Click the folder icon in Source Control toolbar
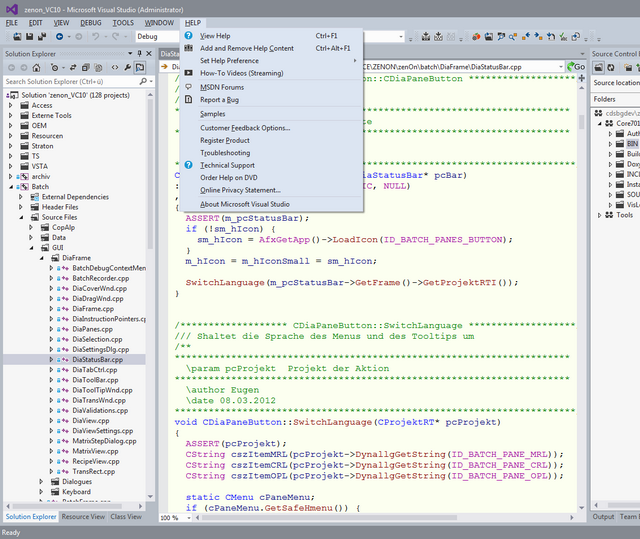Viewport: 640px width, 539px height. click(x=599, y=67)
